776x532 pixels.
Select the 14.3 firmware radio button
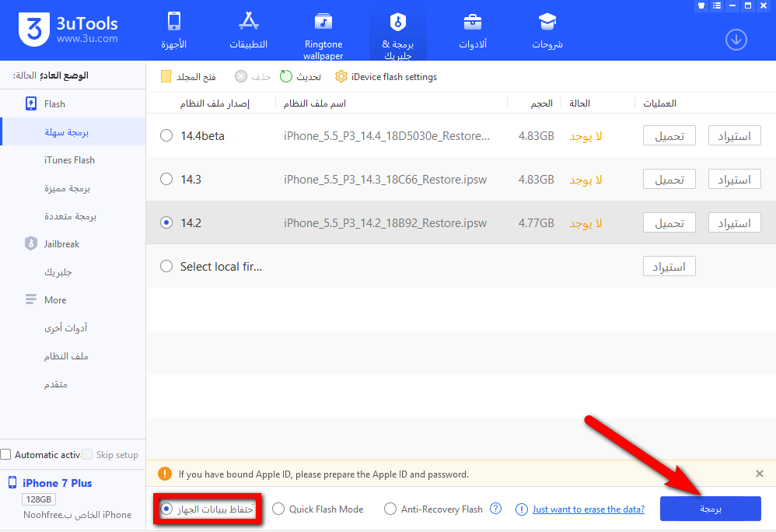(x=166, y=179)
